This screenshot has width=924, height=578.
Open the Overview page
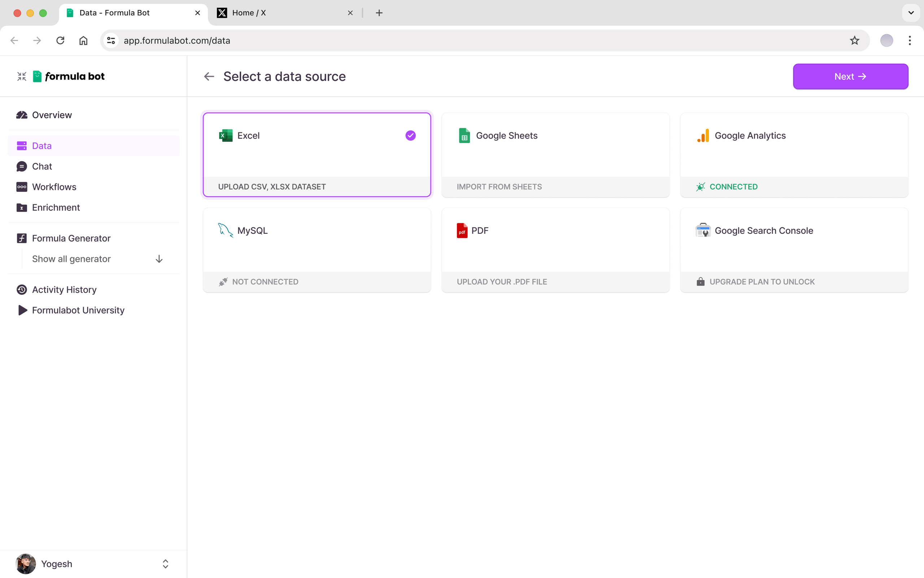pos(93,115)
